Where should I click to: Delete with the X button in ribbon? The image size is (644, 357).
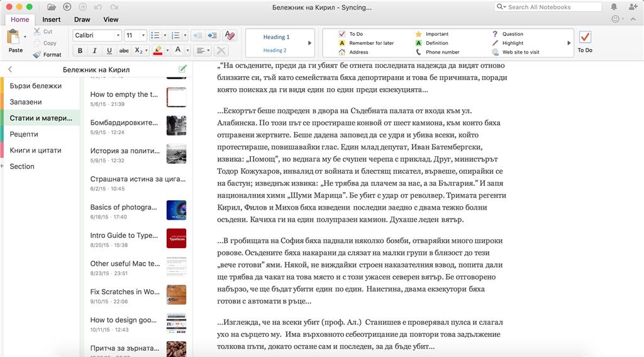(221, 50)
